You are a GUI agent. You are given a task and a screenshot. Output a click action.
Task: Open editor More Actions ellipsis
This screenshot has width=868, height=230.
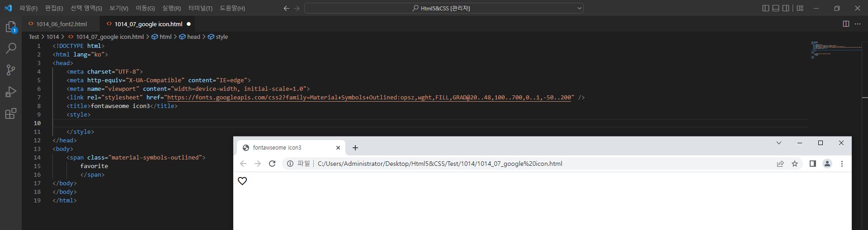coord(858,24)
